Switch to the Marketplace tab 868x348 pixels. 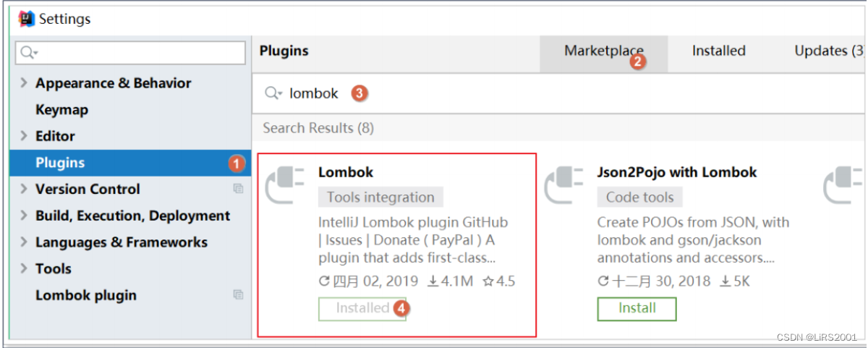(604, 51)
